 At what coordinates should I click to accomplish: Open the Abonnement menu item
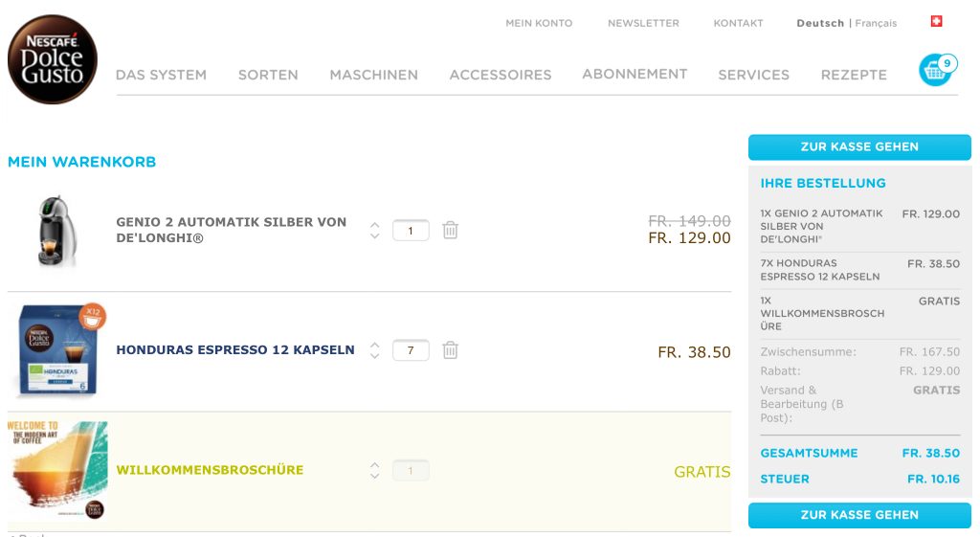point(635,74)
